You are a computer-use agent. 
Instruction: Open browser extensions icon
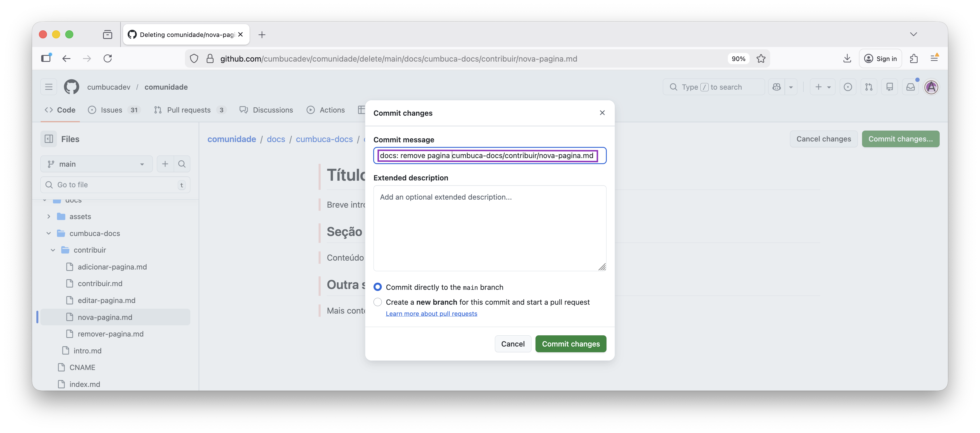click(x=914, y=59)
